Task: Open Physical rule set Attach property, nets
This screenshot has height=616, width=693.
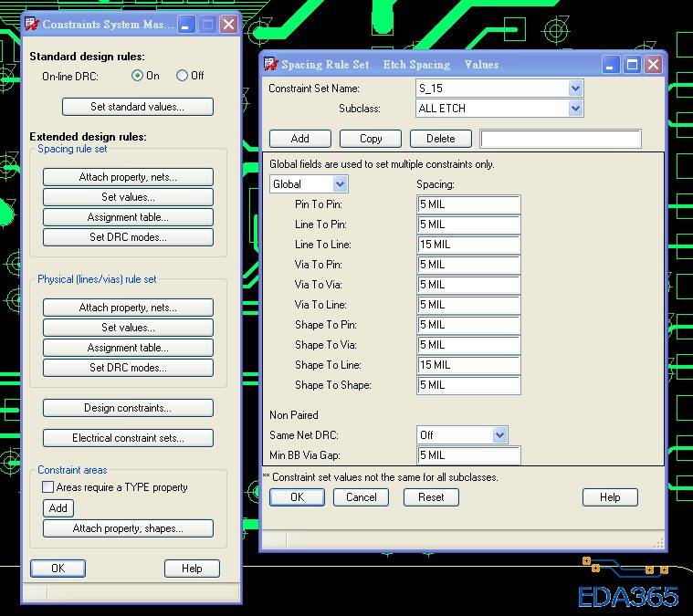Action: tap(128, 308)
